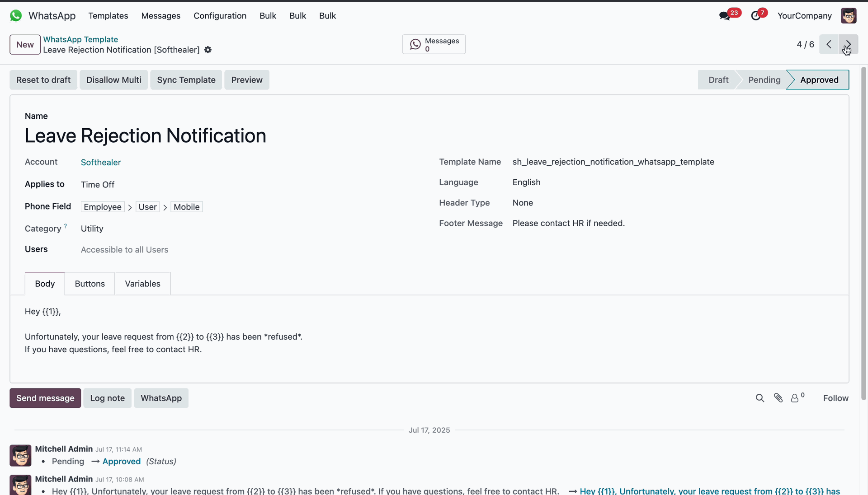This screenshot has height=495, width=868.
Task: Go to next record arrow
Action: [x=848, y=44]
